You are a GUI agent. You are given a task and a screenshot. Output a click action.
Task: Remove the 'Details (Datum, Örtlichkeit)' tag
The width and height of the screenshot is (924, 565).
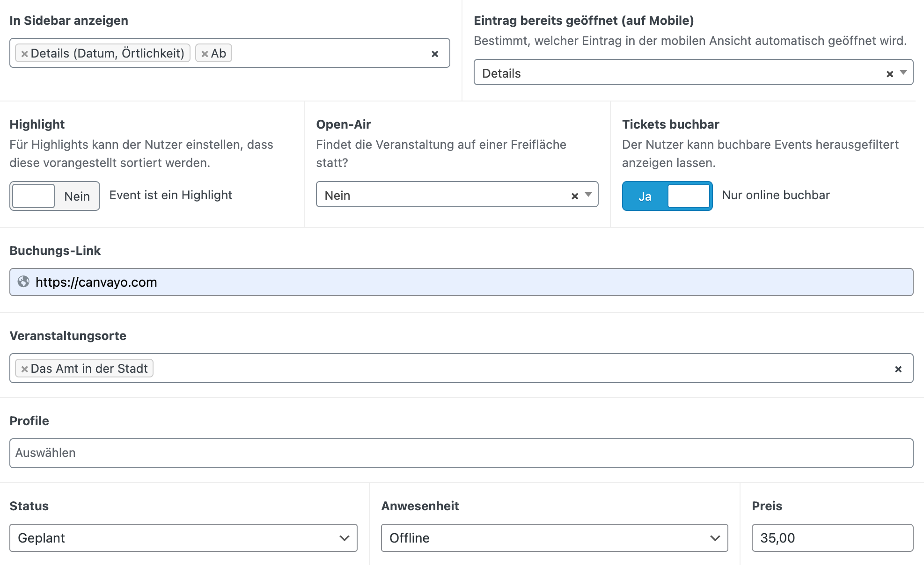(x=24, y=54)
